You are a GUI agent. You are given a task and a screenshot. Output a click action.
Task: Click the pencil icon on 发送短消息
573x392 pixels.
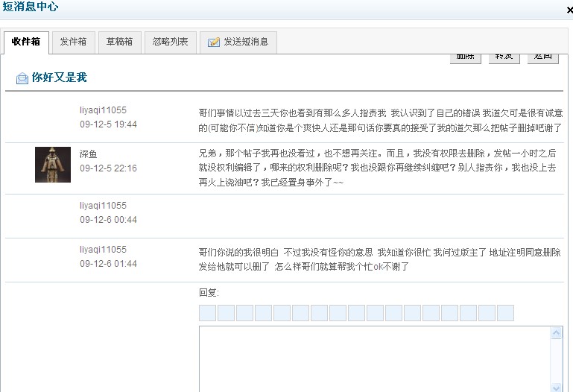pyautogui.click(x=214, y=42)
